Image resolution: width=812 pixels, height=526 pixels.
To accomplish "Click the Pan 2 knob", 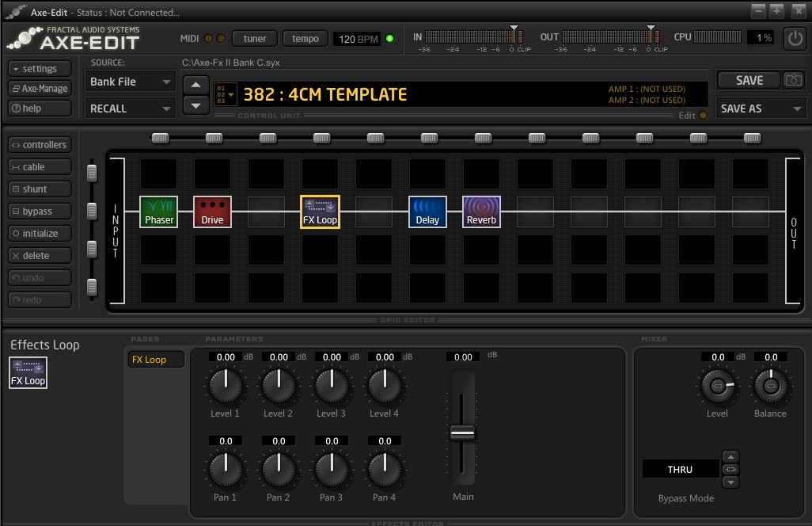I will [279, 470].
